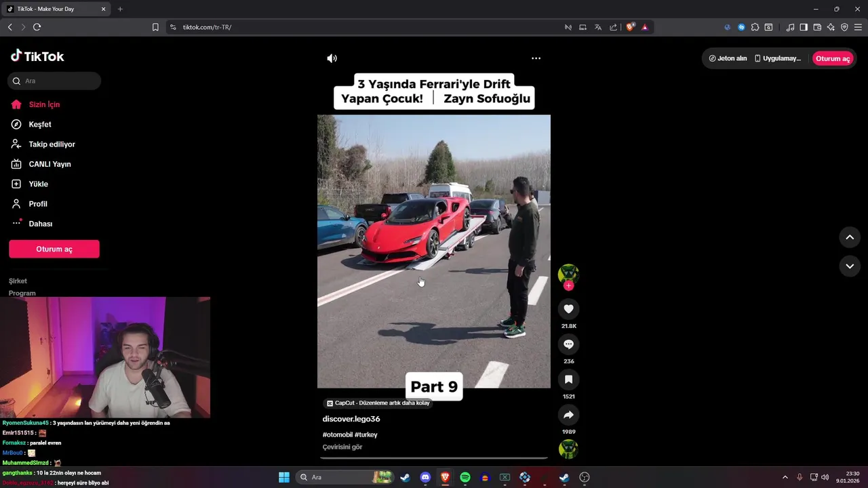Expand the Dahası menu
The height and width of the screenshot is (488, 868).
tap(40, 224)
